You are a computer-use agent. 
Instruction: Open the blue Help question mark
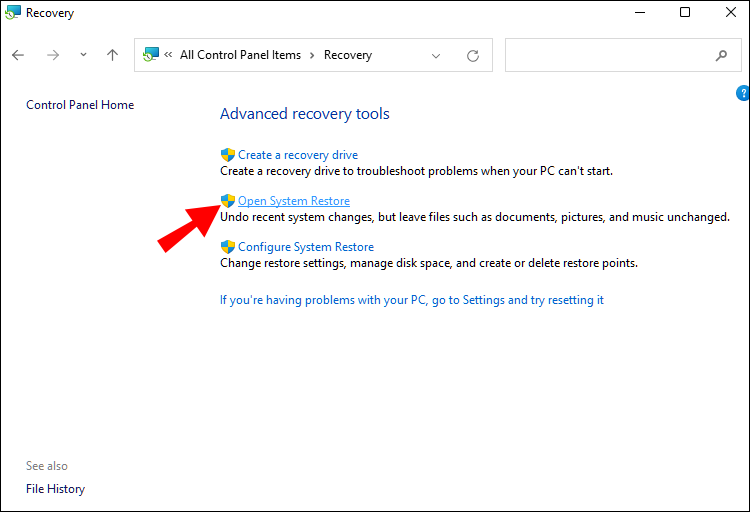pyautogui.click(x=742, y=94)
